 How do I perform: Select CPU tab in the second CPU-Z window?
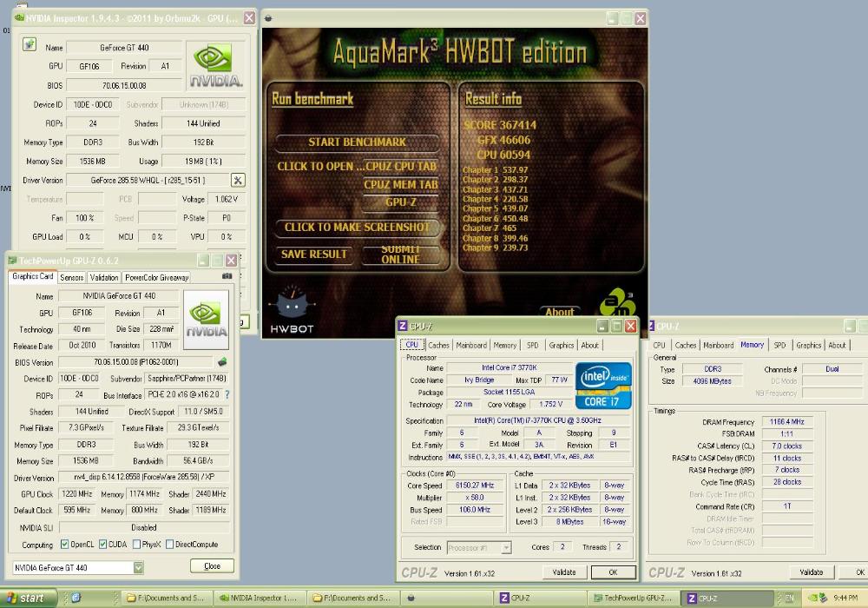(660, 345)
